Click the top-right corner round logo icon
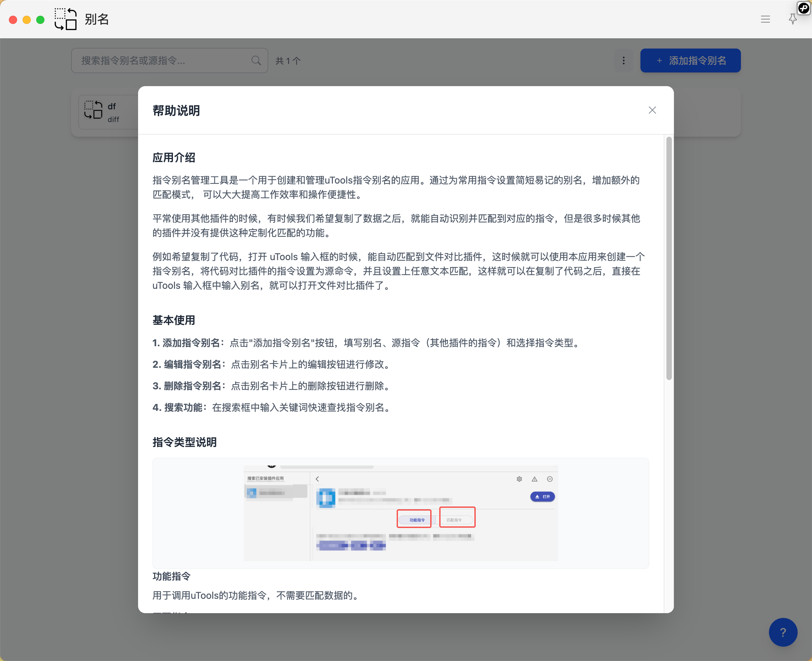Image resolution: width=812 pixels, height=661 pixels. [x=803, y=8]
